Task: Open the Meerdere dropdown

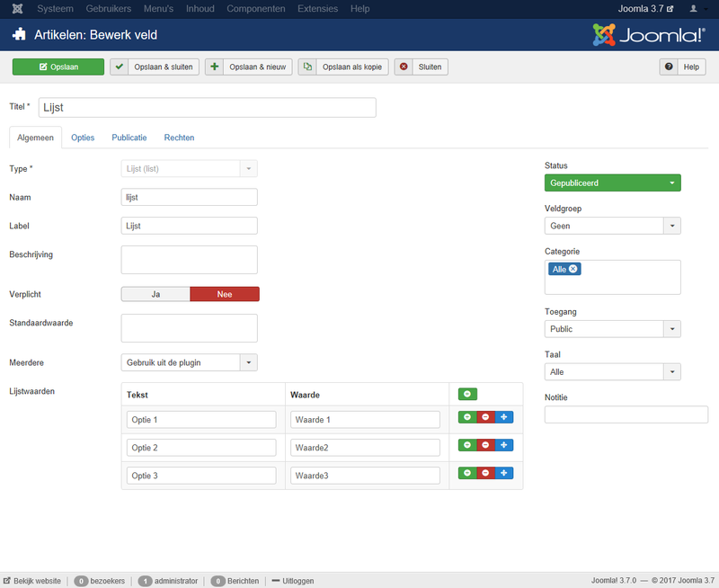Action: pos(189,362)
